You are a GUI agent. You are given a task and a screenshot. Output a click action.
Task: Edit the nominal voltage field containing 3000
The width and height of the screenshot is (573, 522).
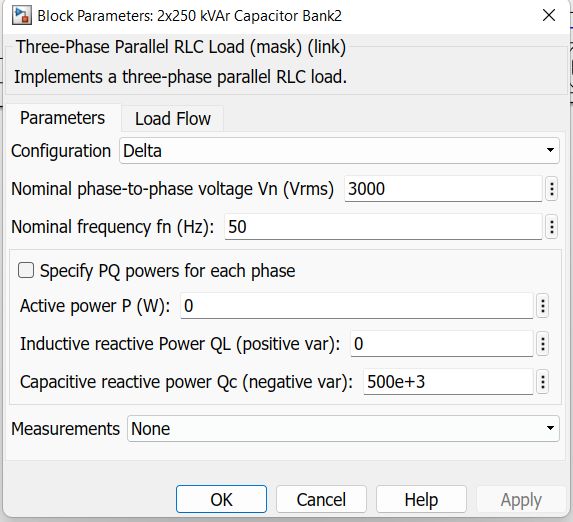(x=443, y=189)
